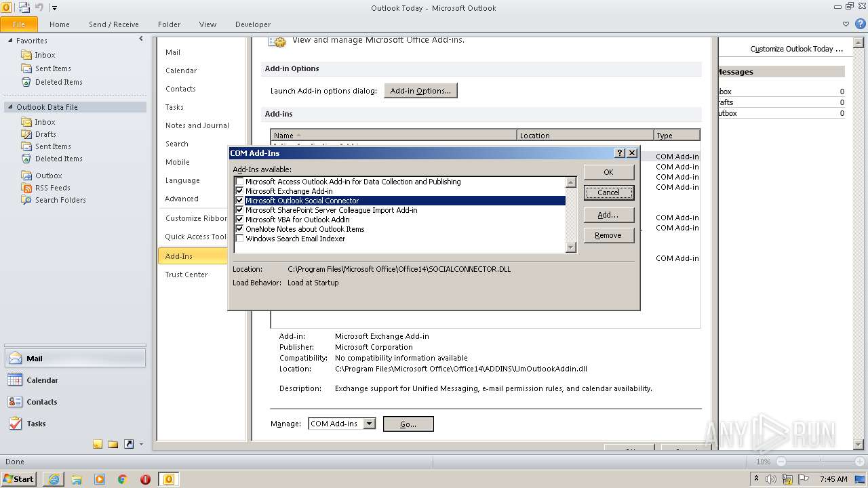
Task: Click the Add... button
Action: [x=608, y=215]
